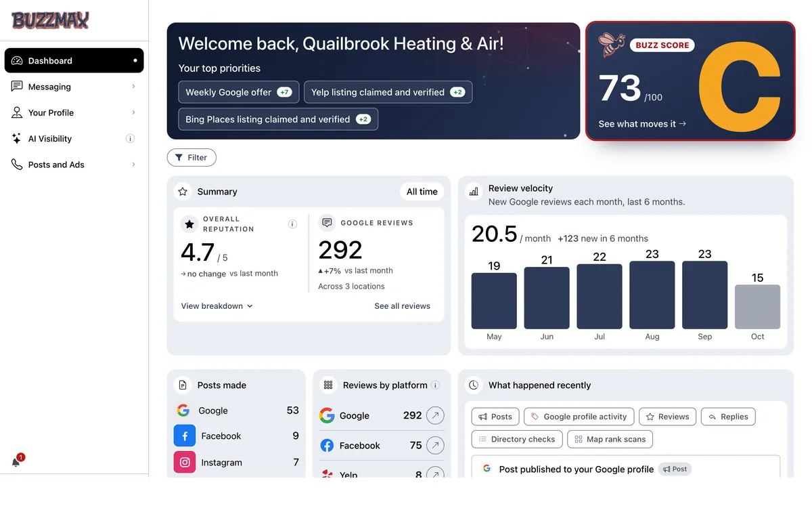The image size is (812, 508).
Task: Open Yelp listing claimed and verified priority
Action: [388, 92]
